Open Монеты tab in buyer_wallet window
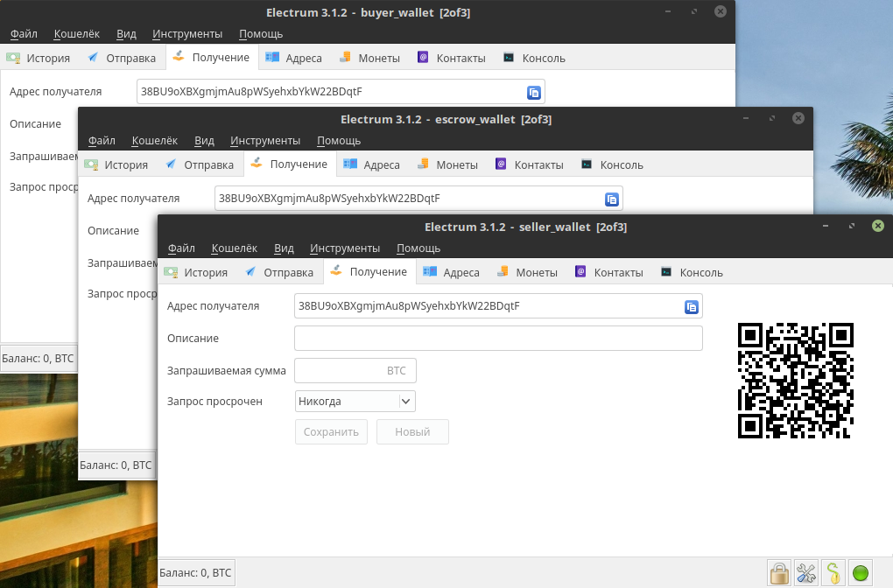The image size is (893, 588). pyautogui.click(x=369, y=58)
